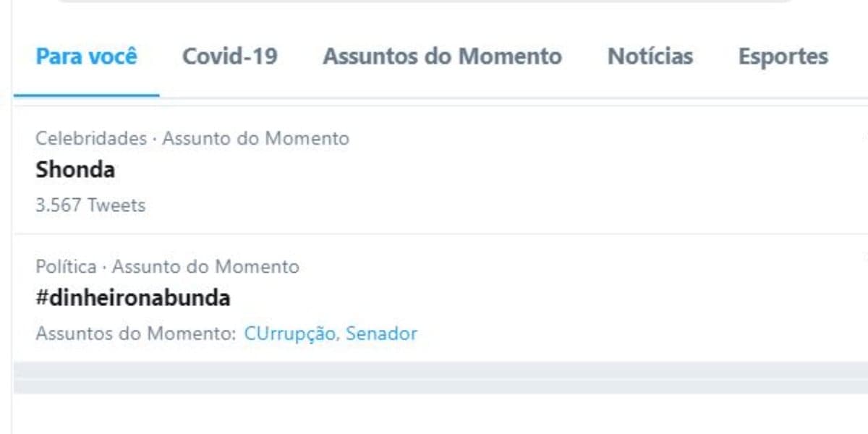Click empty area of the Shonda row
Screen dimensions: 868x434
tap(506, 171)
